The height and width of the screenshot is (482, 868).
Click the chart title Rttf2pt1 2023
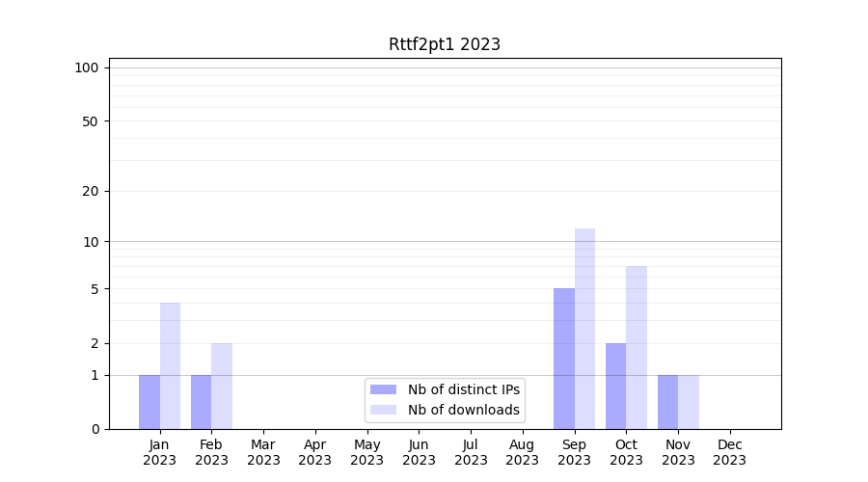pos(445,44)
